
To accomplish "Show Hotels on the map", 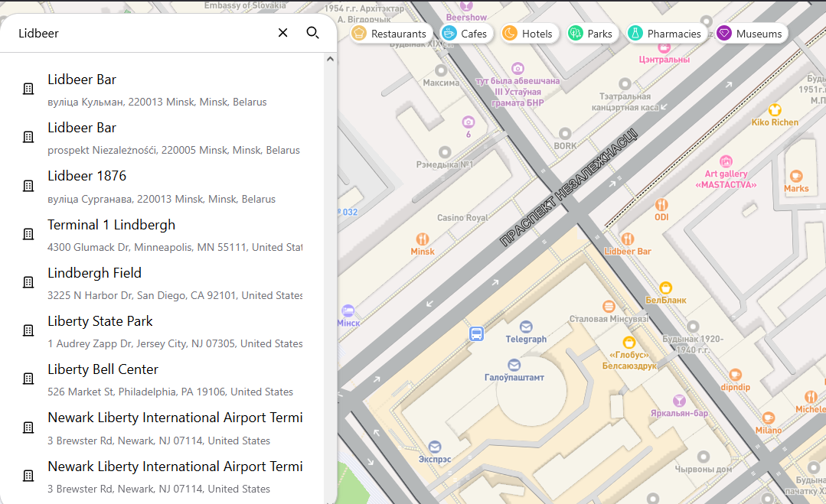I will [x=528, y=34].
